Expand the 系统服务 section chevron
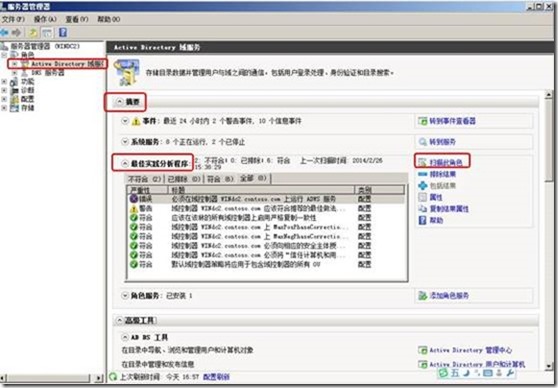The image size is (558, 388). [125, 142]
